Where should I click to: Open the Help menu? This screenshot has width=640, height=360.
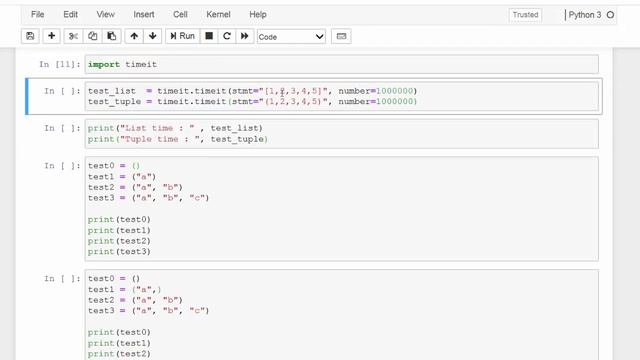pyautogui.click(x=258, y=15)
